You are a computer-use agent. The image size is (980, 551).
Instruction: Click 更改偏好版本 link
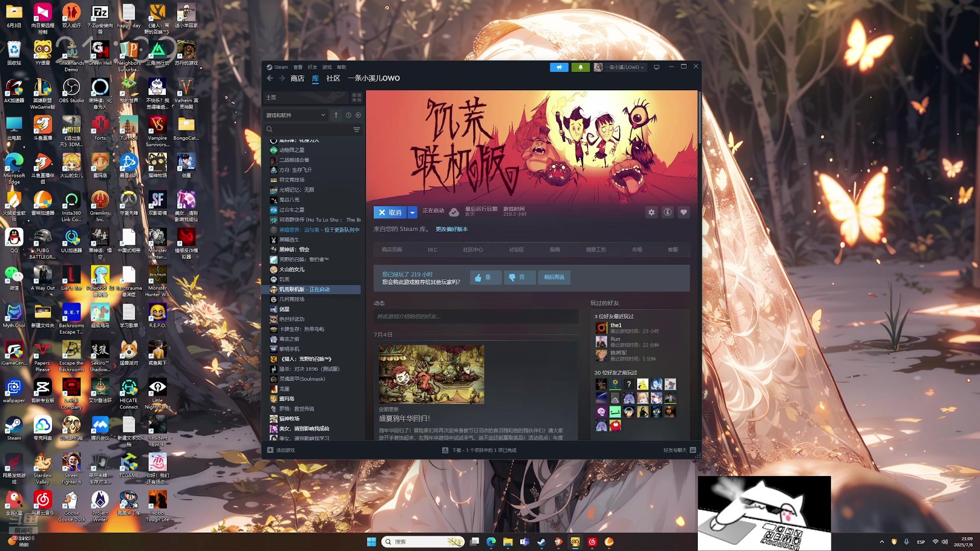click(x=452, y=229)
